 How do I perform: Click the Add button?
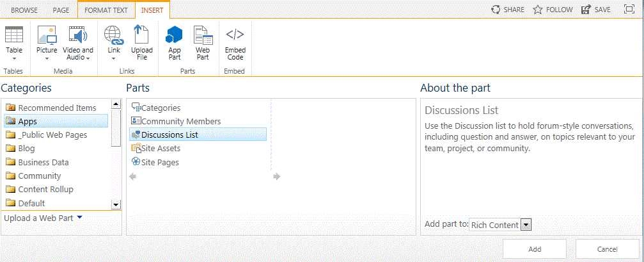[535, 249]
